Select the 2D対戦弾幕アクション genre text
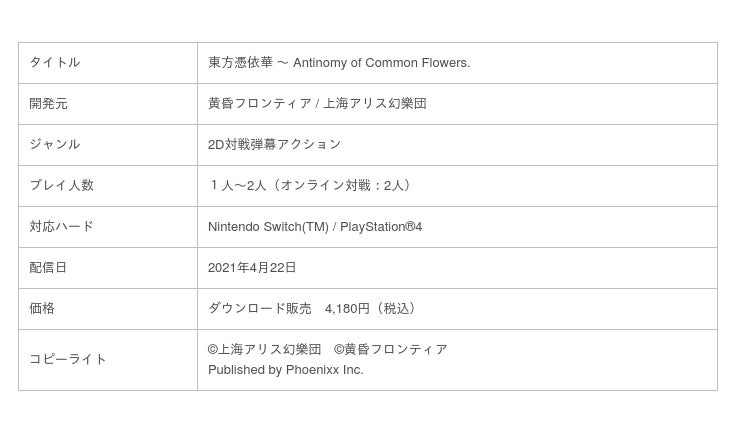The height and width of the screenshot is (431, 740). click(x=274, y=145)
